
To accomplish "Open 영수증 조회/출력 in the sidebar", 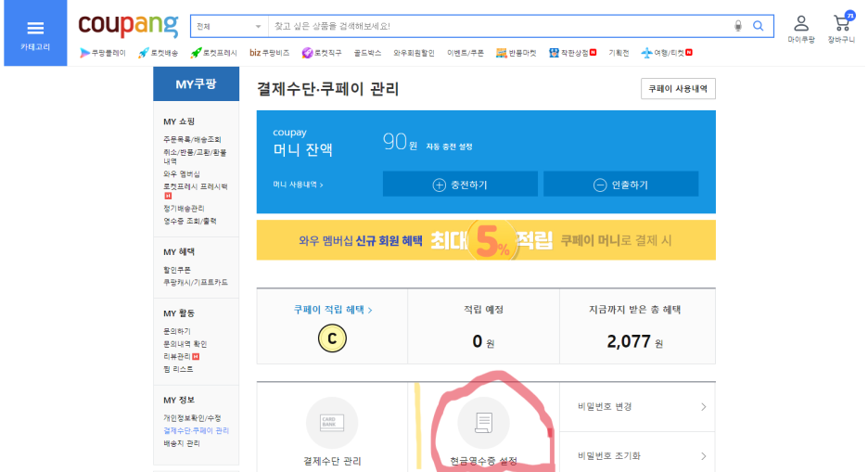I will [x=190, y=222].
